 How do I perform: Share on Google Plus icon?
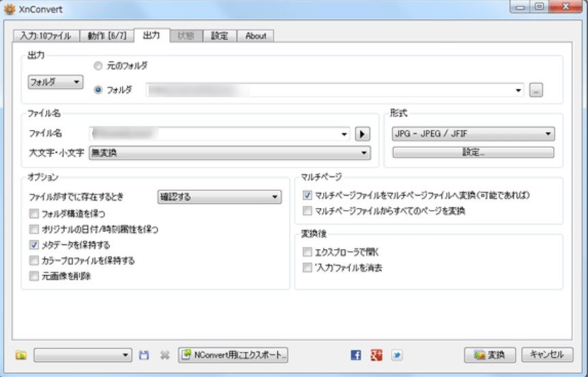tap(376, 355)
